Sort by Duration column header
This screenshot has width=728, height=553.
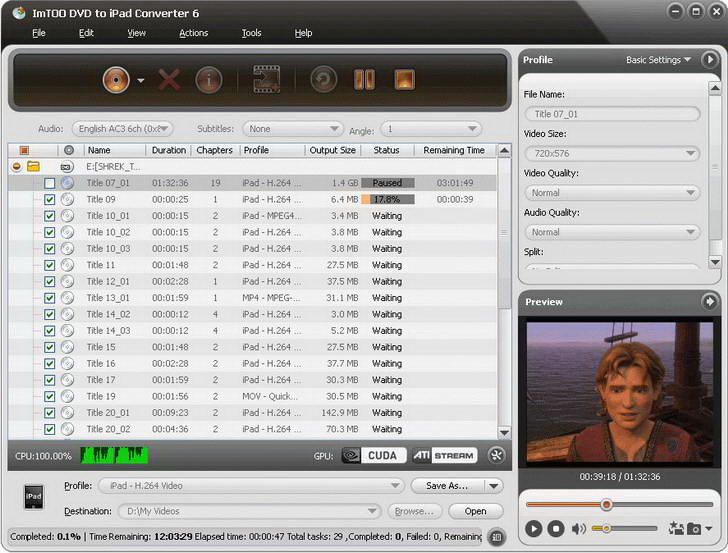click(x=169, y=150)
